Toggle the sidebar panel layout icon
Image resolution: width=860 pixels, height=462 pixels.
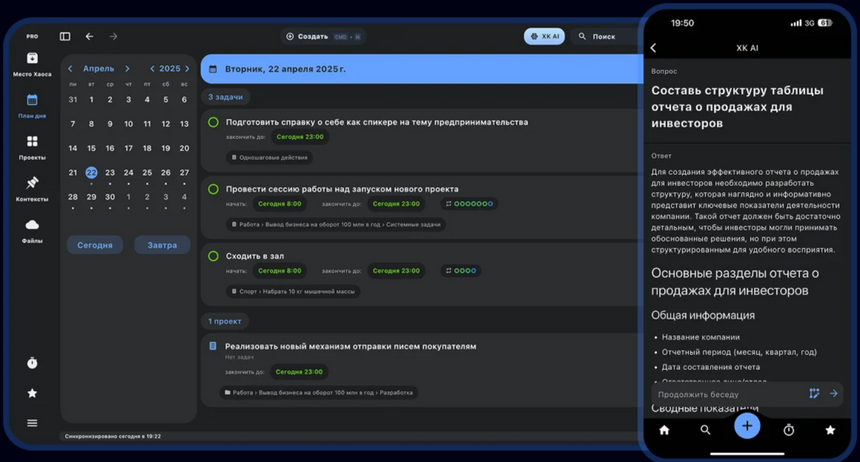[65, 37]
